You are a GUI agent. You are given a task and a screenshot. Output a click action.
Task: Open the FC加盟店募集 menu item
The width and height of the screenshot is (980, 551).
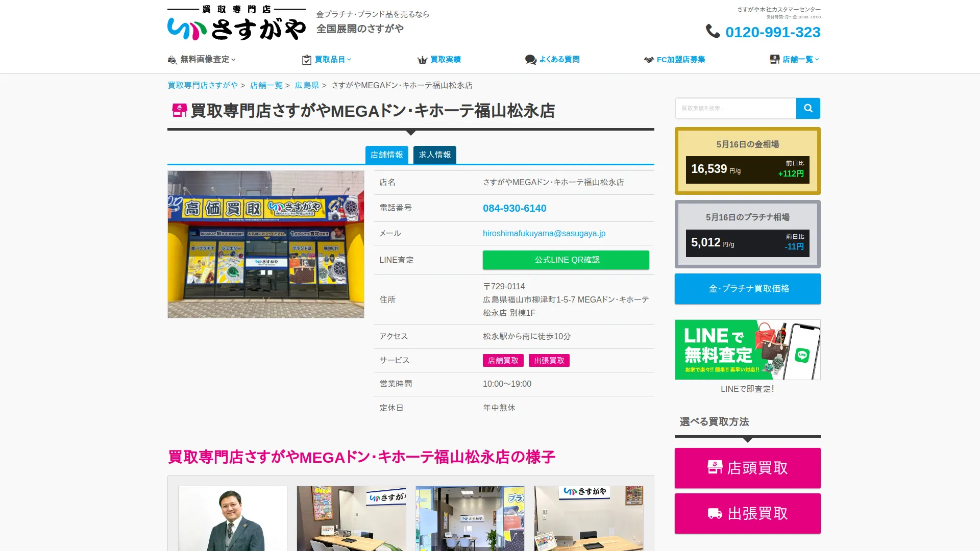(x=674, y=60)
